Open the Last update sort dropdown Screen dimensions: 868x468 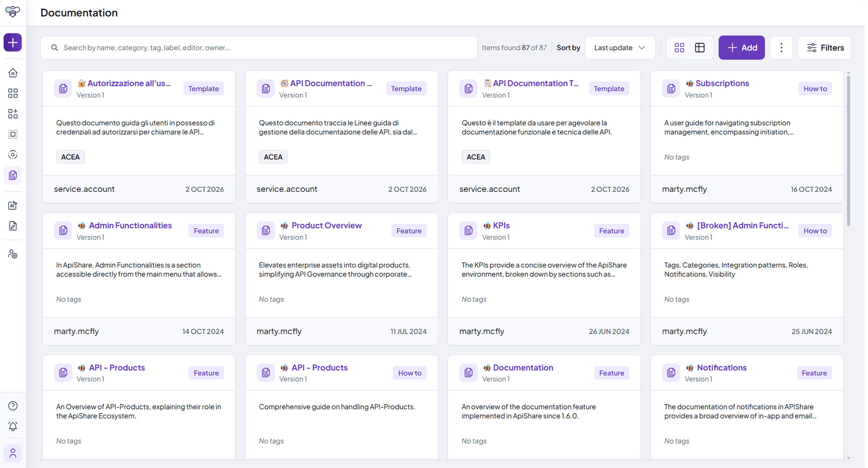(620, 48)
